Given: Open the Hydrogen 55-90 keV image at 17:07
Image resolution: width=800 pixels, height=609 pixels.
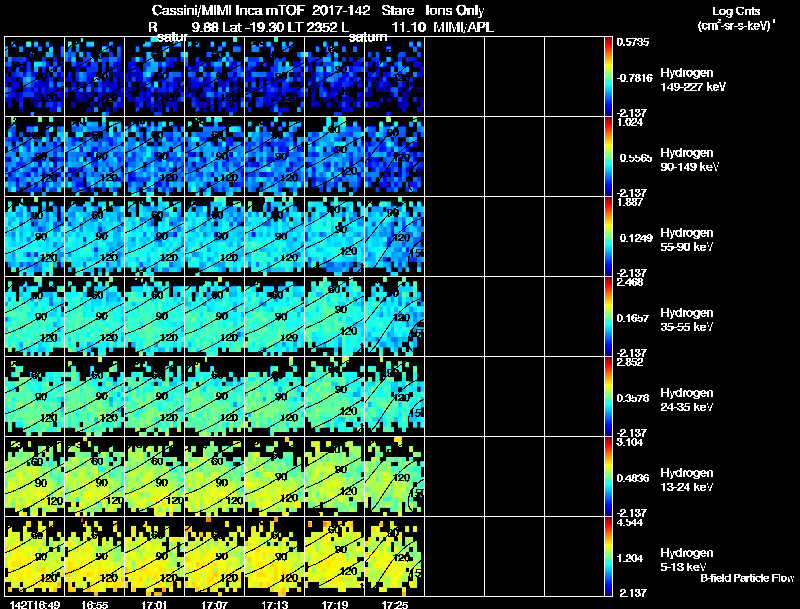Looking at the screenshot, I should point(215,236).
